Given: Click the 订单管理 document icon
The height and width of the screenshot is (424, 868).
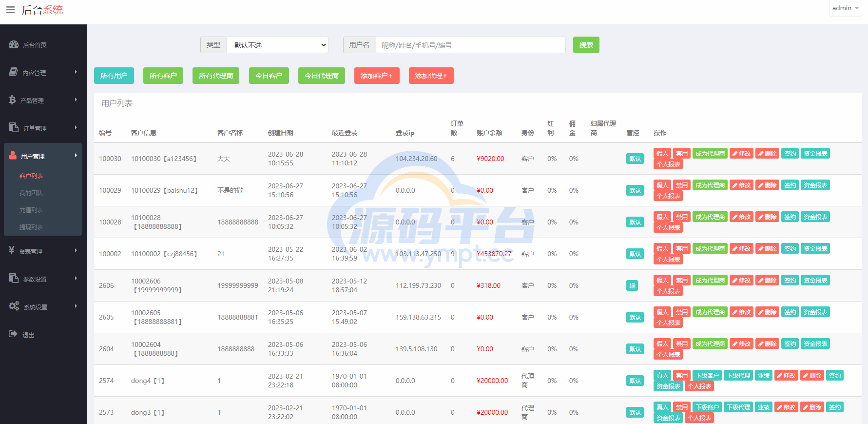Looking at the screenshot, I should (x=14, y=127).
